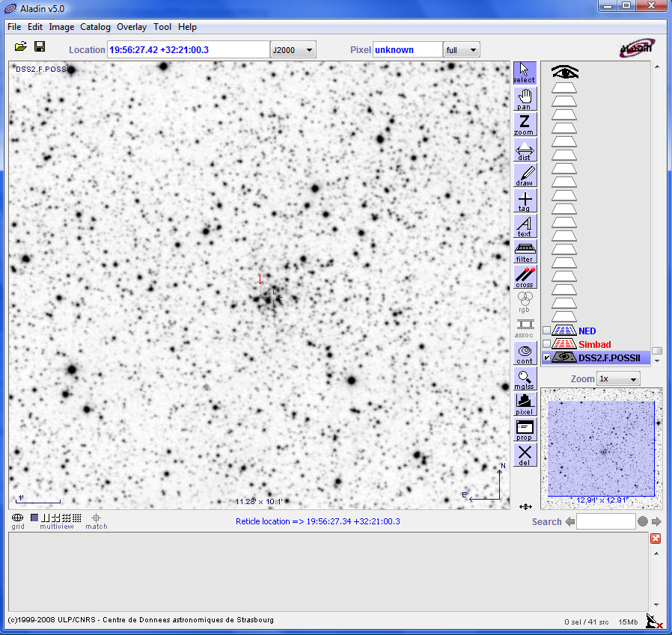Uncheck the DSS2.F.POSSII plane checkbox
Screen dimensions: 672x635
[x=546, y=358]
